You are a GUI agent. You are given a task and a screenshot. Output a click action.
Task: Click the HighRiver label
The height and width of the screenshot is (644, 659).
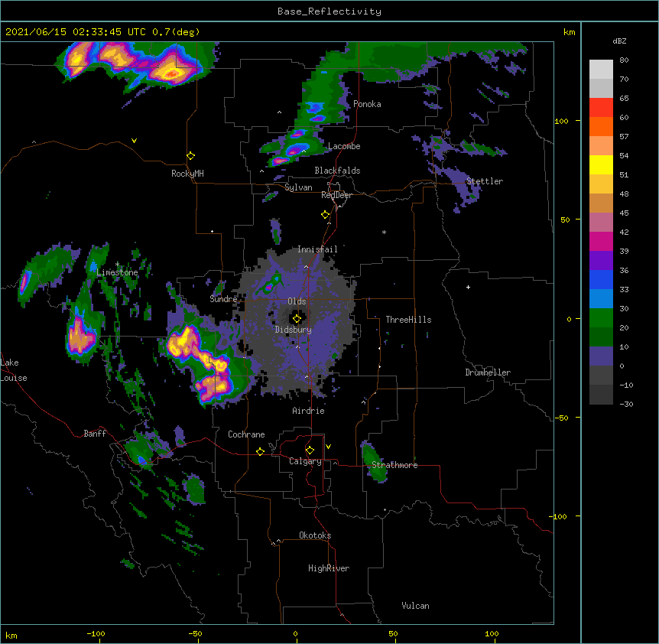329,568
